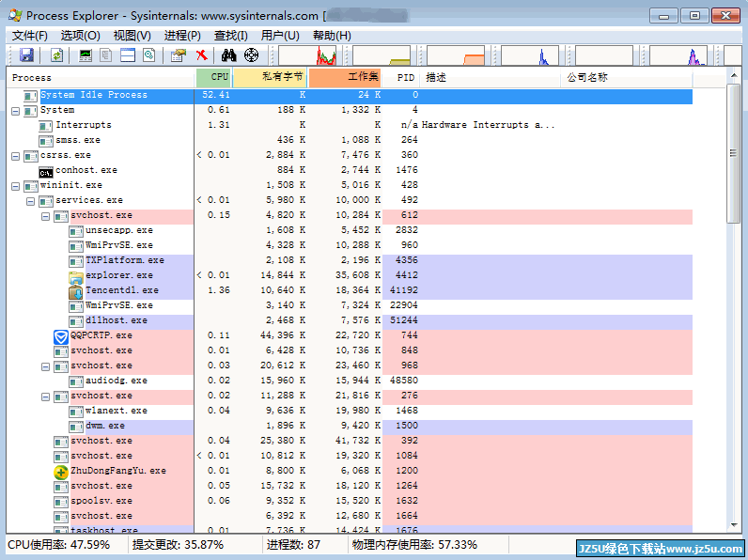
Task: Toggle the lower pane toolbar icon
Action: (128, 55)
